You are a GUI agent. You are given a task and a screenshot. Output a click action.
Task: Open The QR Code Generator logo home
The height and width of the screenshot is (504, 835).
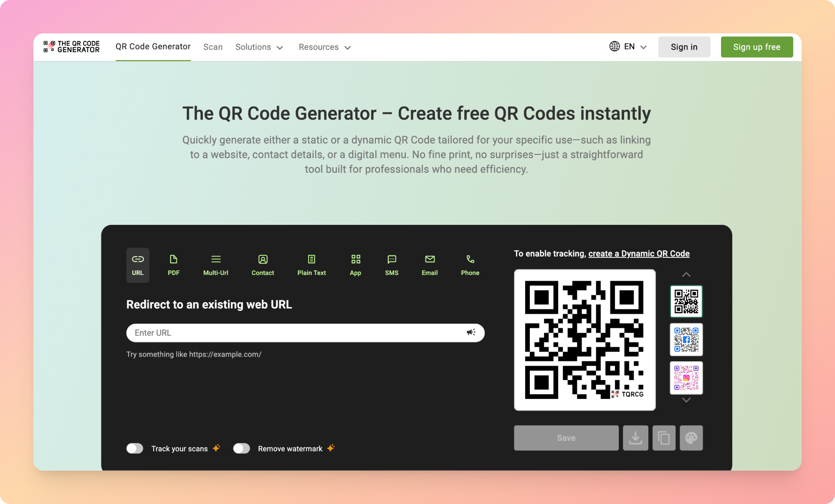coord(71,47)
